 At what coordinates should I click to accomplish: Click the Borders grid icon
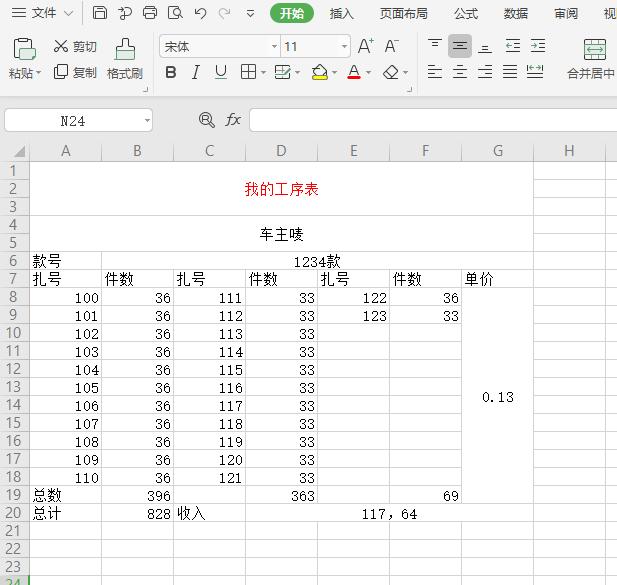pos(248,72)
